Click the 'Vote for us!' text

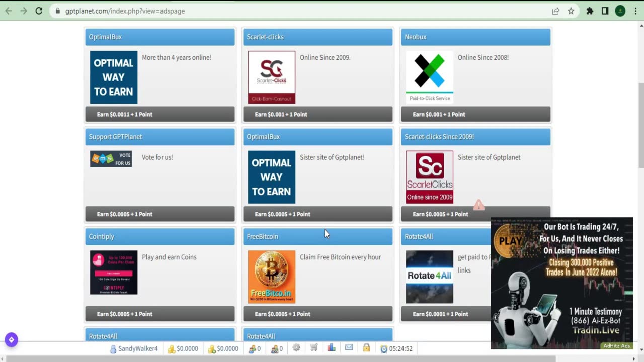point(157,157)
